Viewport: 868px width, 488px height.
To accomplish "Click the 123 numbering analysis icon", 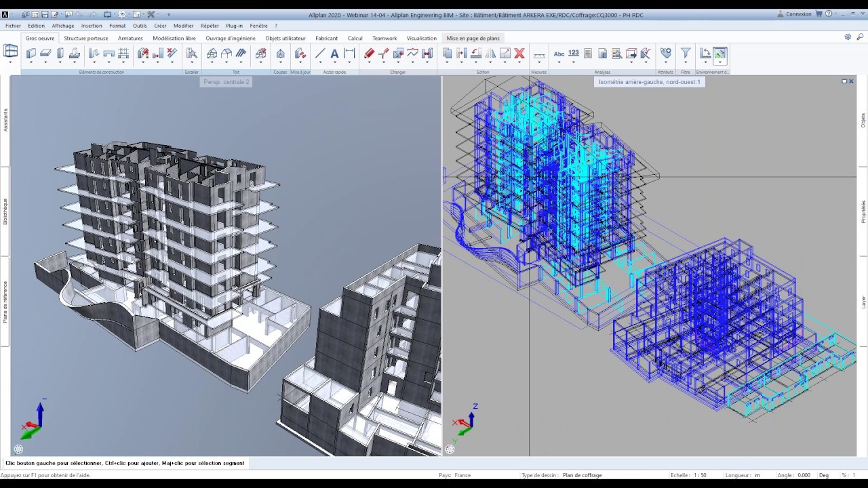I will click(574, 53).
